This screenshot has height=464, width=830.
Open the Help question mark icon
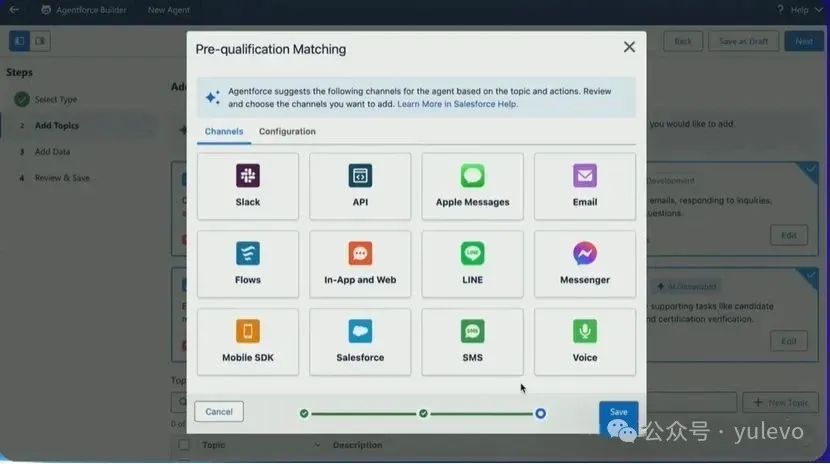(x=780, y=10)
